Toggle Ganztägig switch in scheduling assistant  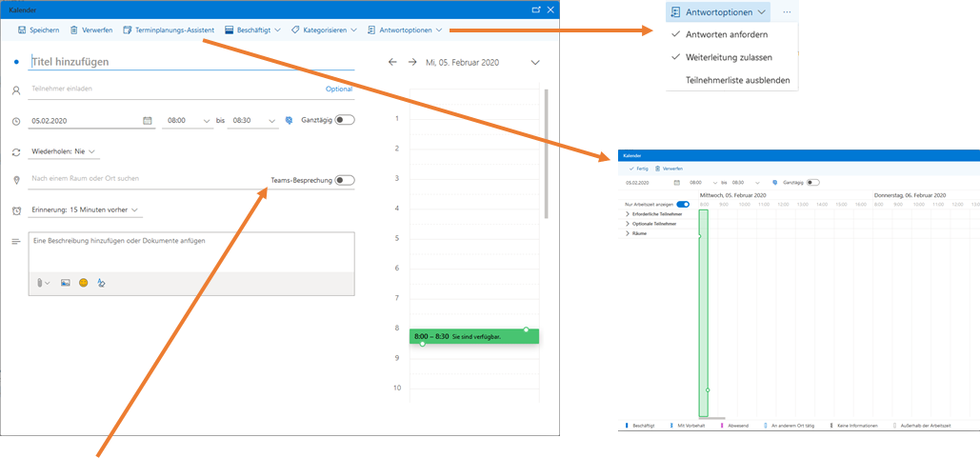click(x=812, y=183)
